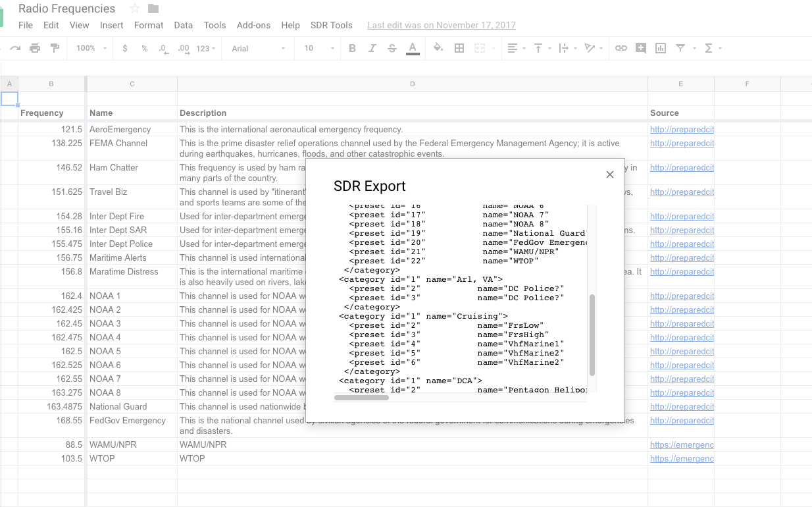The width and height of the screenshot is (812, 507).
Task: Open the fill color bucket
Action: pyautogui.click(x=438, y=48)
